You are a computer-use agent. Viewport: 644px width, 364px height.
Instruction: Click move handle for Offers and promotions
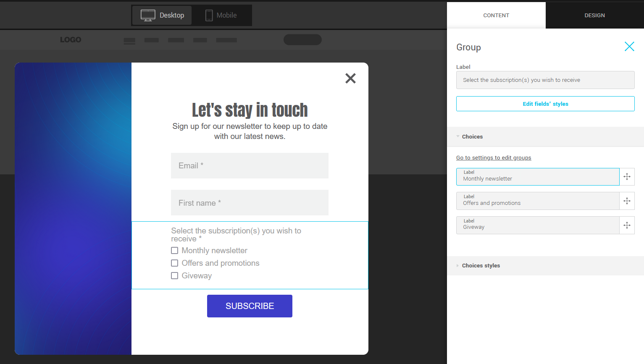pyautogui.click(x=627, y=201)
